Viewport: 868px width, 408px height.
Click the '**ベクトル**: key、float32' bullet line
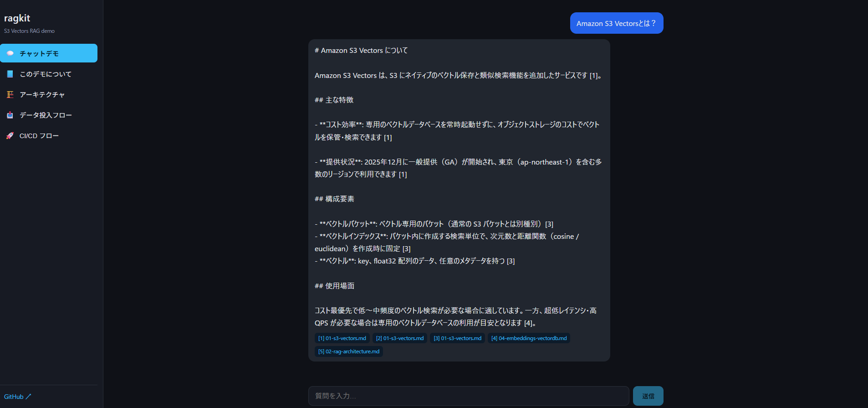point(415,261)
